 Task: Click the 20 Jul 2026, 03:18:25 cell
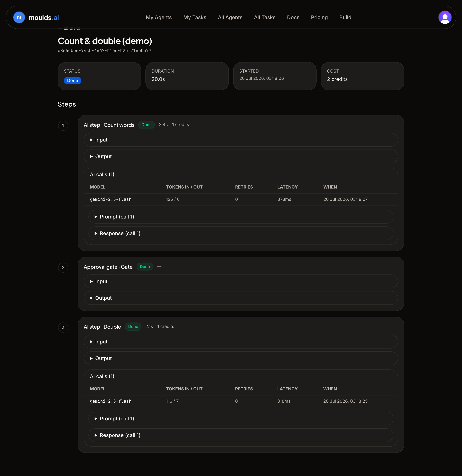pyautogui.click(x=345, y=401)
